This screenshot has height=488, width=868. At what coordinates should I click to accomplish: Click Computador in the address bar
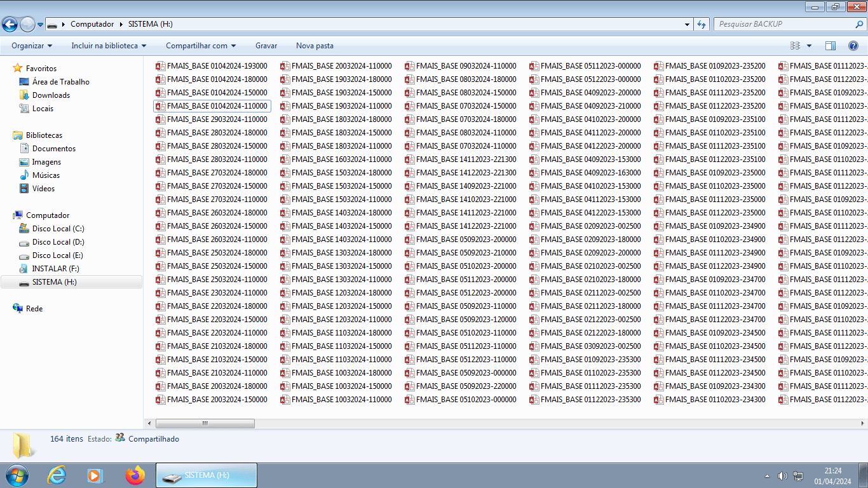tap(92, 24)
